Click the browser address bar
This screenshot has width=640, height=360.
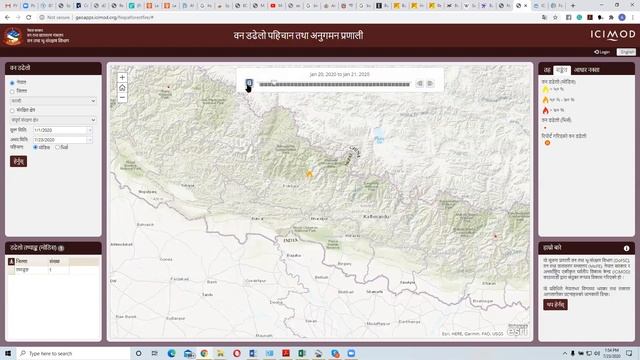(x=286, y=18)
